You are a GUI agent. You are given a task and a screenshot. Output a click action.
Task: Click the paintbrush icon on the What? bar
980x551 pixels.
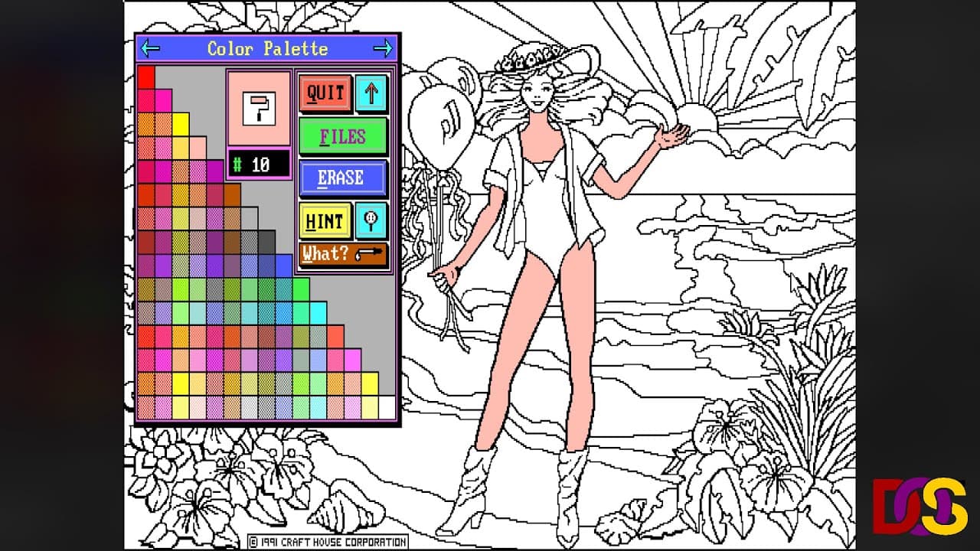click(370, 253)
